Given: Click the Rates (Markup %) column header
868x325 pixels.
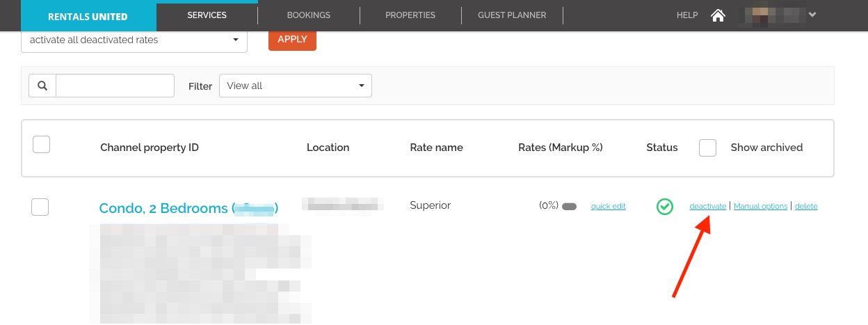Looking at the screenshot, I should tap(561, 148).
